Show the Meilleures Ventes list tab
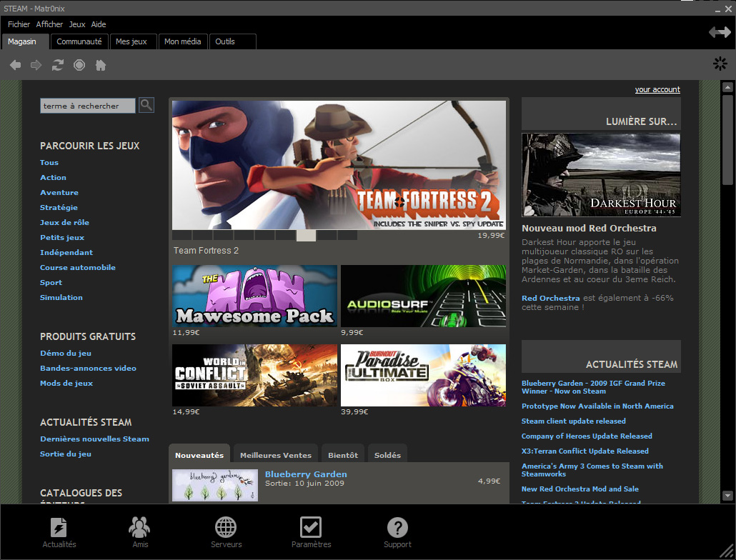Viewport: 736px width, 560px height. pyautogui.click(x=276, y=454)
